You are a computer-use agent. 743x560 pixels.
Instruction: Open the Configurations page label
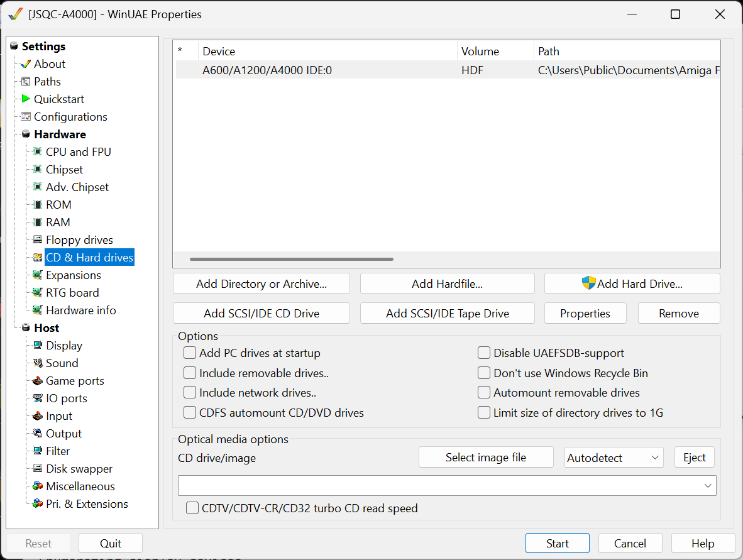click(70, 116)
